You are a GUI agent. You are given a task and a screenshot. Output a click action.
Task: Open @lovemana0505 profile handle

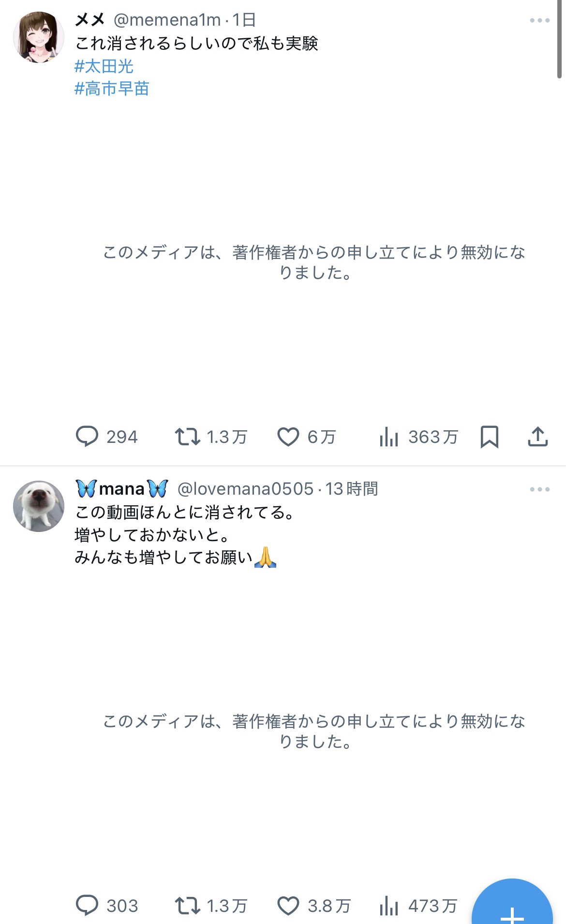(245, 489)
